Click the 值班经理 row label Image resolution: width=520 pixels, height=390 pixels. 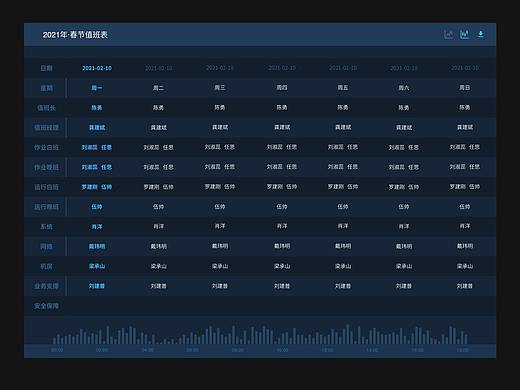[x=46, y=127]
